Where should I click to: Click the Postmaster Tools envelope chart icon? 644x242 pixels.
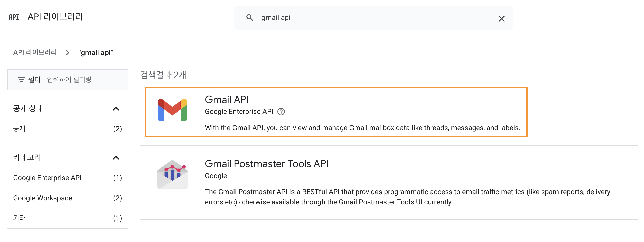(x=172, y=174)
